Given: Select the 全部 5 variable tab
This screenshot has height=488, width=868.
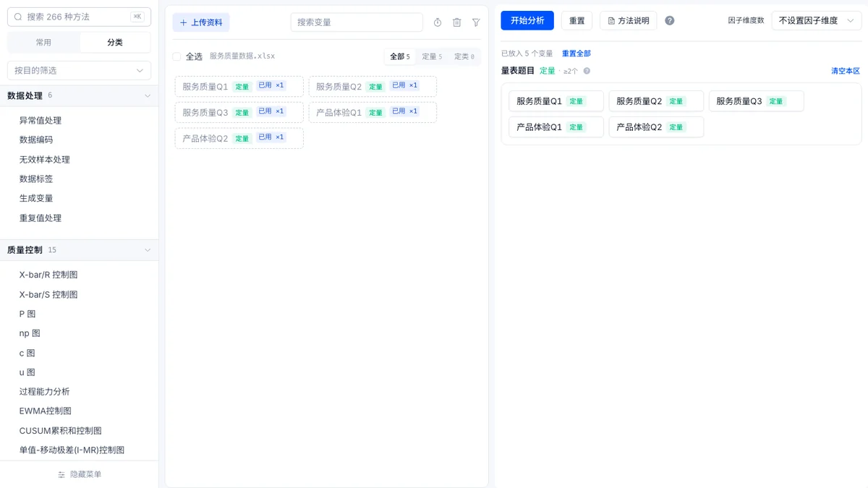Looking at the screenshot, I should (x=400, y=56).
